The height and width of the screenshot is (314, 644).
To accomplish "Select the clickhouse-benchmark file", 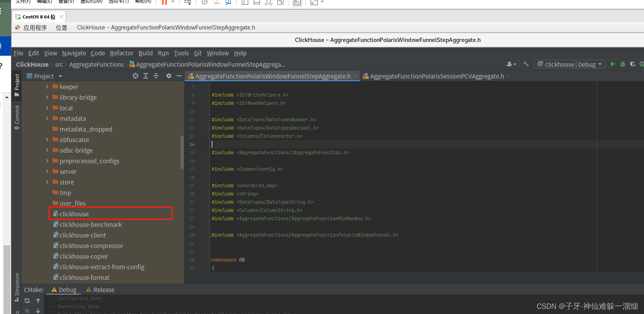I will tap(87, 225).
